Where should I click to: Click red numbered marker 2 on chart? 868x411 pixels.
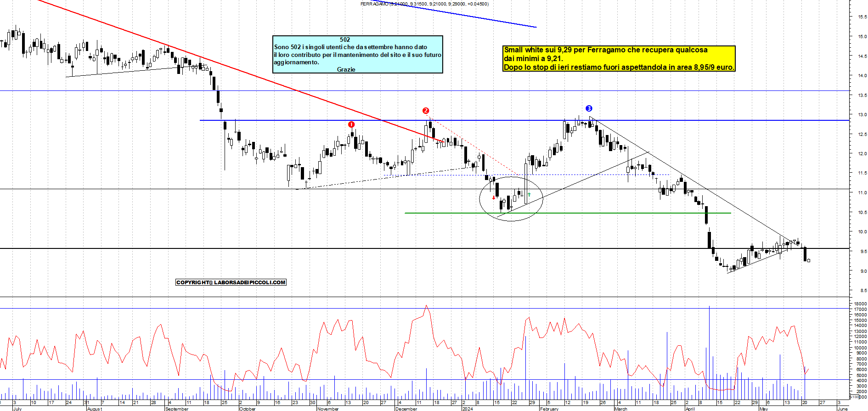426,111
